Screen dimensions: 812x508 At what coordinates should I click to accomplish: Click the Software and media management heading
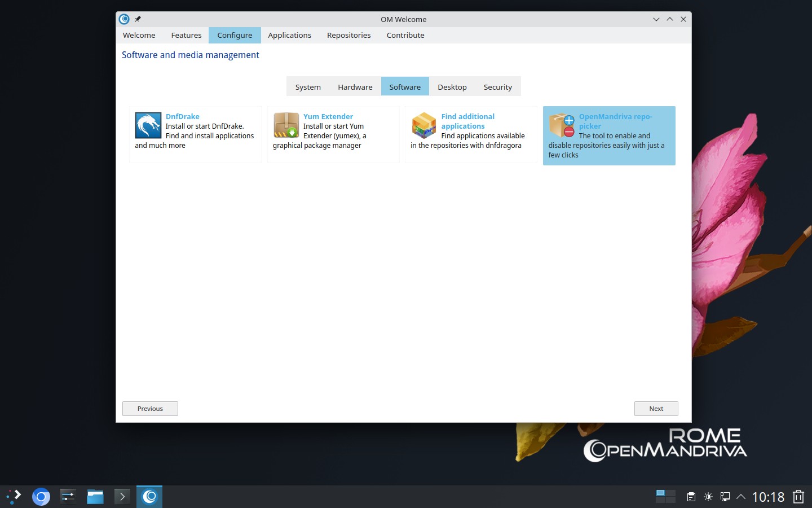191,55
